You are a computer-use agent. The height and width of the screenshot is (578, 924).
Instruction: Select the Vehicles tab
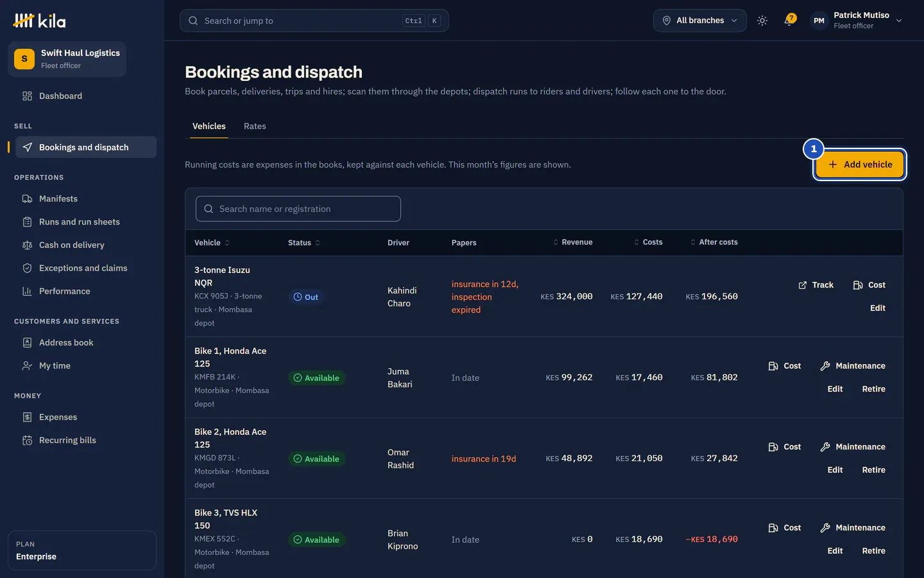tap(209, 126)
